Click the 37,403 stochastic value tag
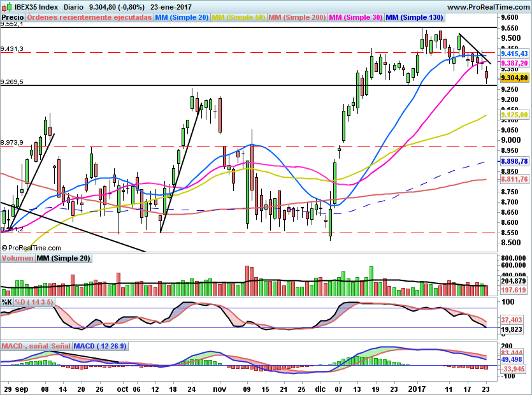532x395 pixels. tap(512, 320)
